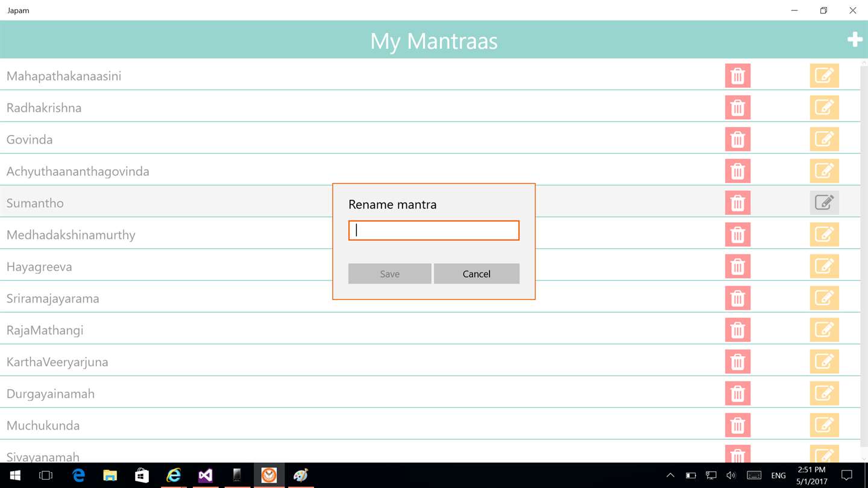The height and width of the screenshot is (488, 868).
Task: Delete the Govinda mantra
Action: 737,139
